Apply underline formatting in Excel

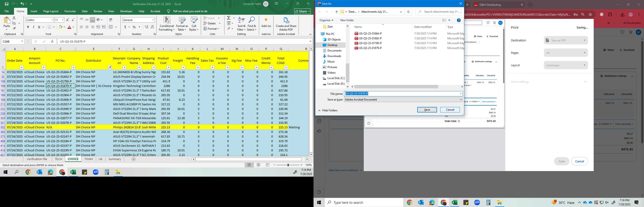[x=39, y=27]
